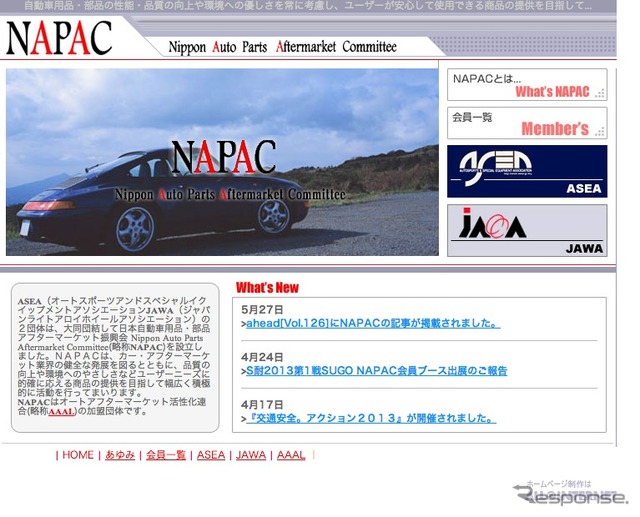Open the ASEA association banner
This screenshot has width=640, height=517.
527,171
